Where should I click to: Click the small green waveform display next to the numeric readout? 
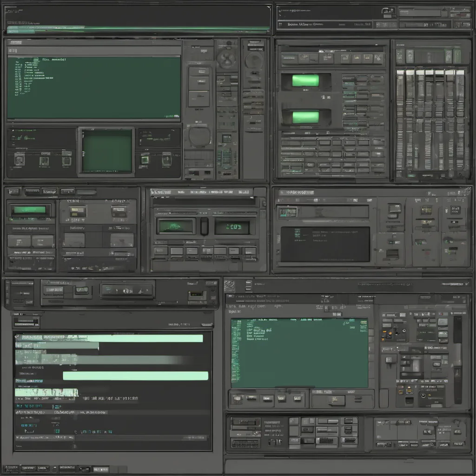click(176, 226)
